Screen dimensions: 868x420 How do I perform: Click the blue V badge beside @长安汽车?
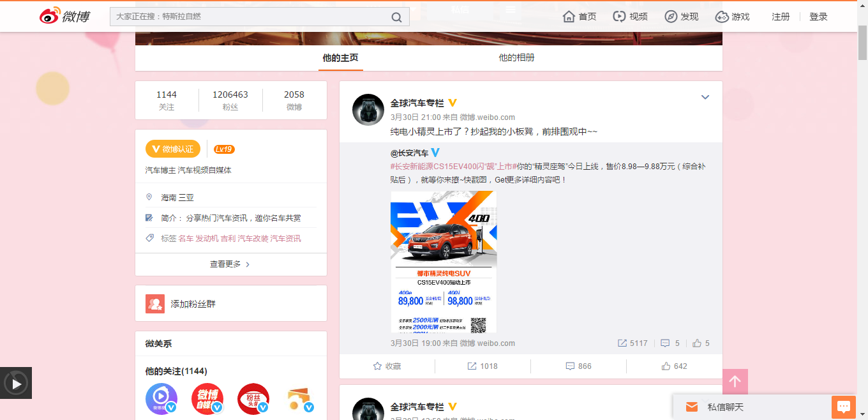(x=436, y=153)
